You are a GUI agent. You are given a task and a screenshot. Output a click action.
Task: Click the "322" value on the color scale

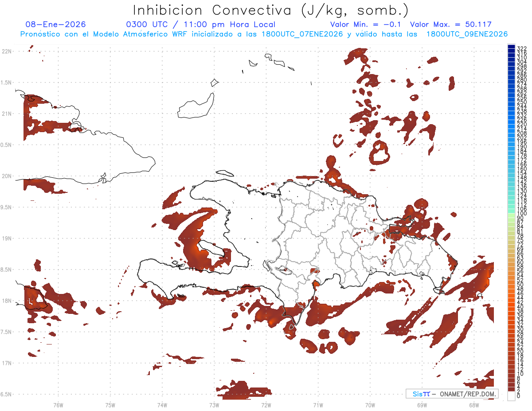coord(522,48)
